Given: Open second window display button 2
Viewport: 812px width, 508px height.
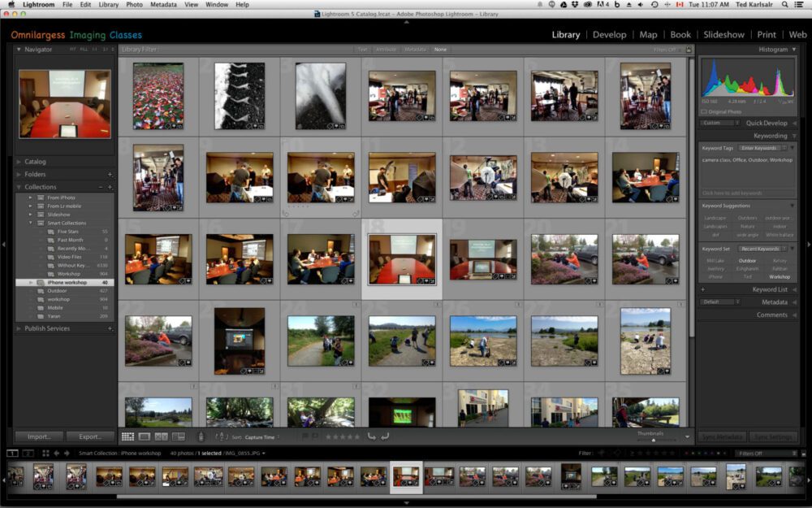Looking at the screenshot, I should pos(28,453).
